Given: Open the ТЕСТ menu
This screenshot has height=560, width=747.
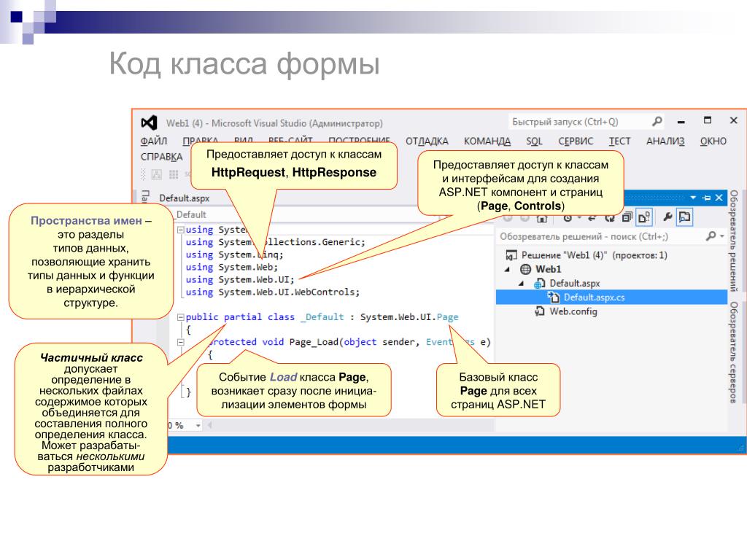Looking at the screenshot, I should [x=619, y=141].
